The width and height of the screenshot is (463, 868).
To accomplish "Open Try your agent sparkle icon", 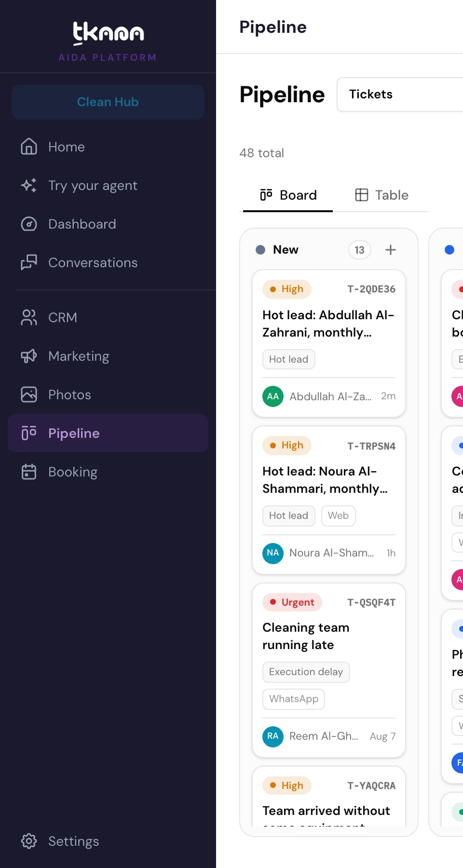I will coord(29,185).
